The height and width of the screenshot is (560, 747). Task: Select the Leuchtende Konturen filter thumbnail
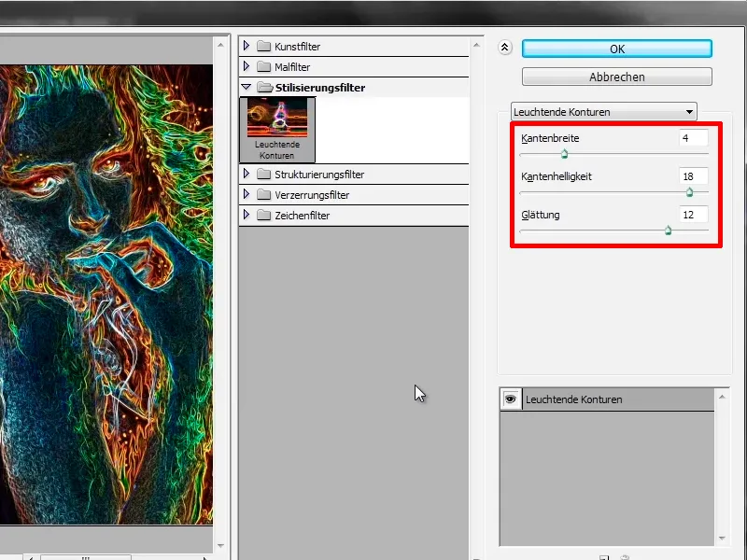click(x=277, y=130)
